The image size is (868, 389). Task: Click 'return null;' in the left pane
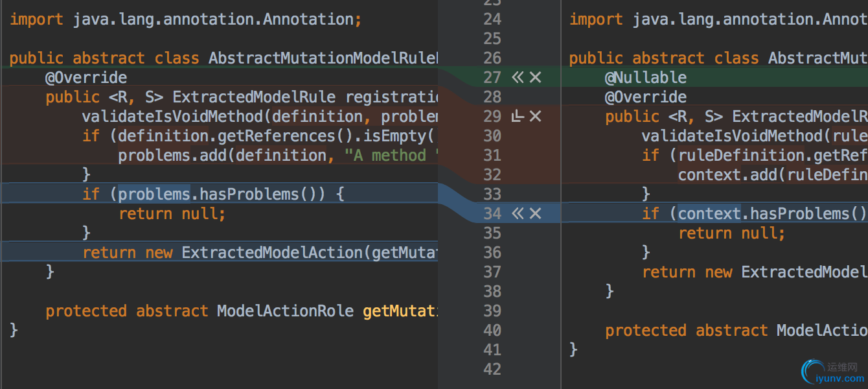pos(172,213)
